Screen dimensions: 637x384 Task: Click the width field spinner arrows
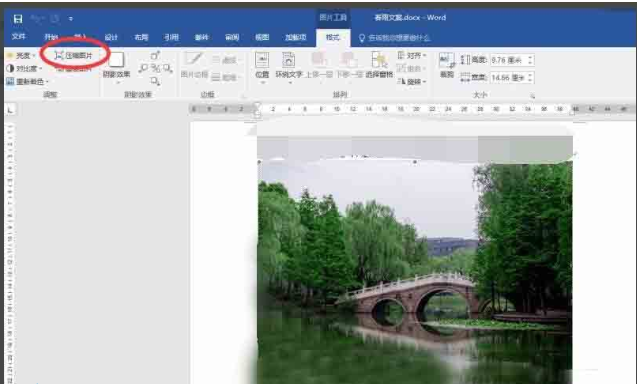[530, 77]
